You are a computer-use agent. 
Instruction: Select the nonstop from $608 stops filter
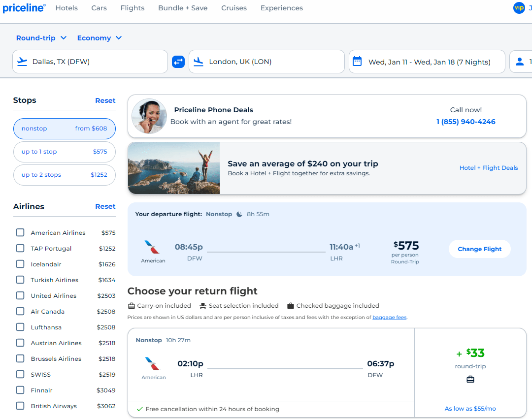pyautogui.click(x=64, y=129)
